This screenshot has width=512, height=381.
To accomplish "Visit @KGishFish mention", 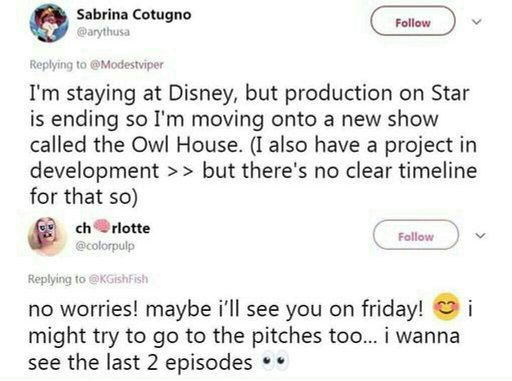I will (118, 279).
